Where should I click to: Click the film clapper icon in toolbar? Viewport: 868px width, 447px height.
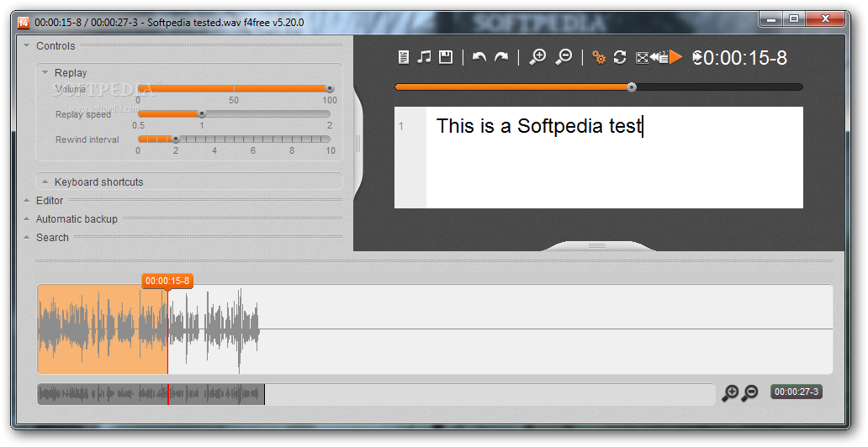664,57
